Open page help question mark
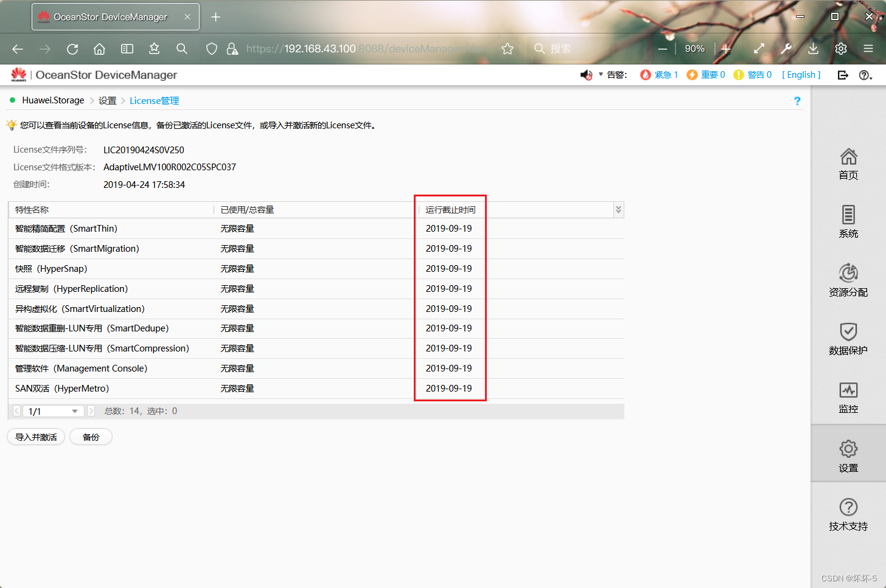This screenshot has height=588, width=886. (797, 101)
